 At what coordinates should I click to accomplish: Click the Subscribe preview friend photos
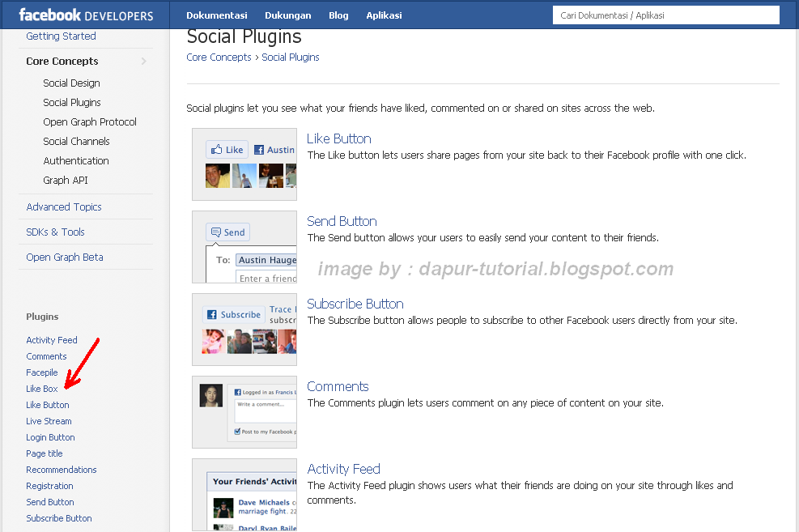[249, 342]
